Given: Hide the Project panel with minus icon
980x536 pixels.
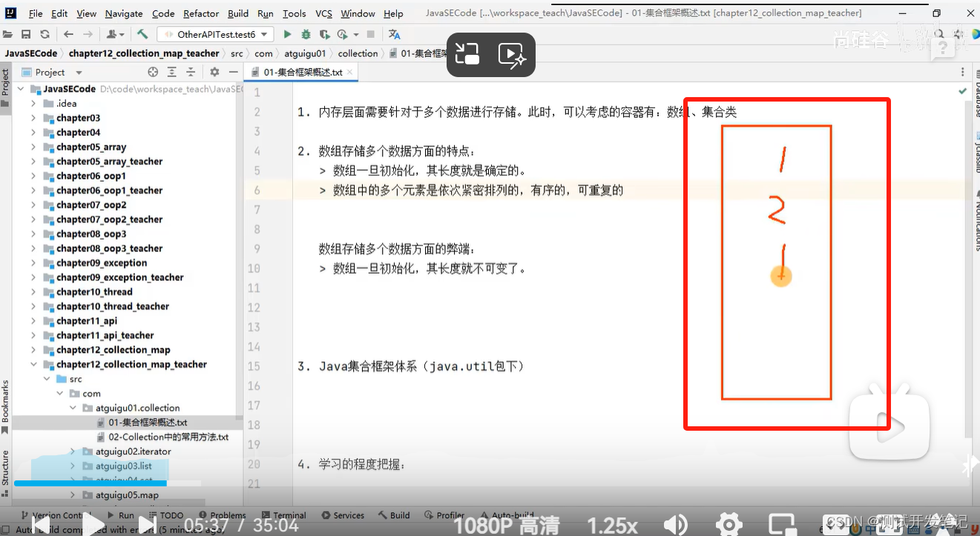Looking at the screenshot, I should pyautogui.click(x=233, y=72).
